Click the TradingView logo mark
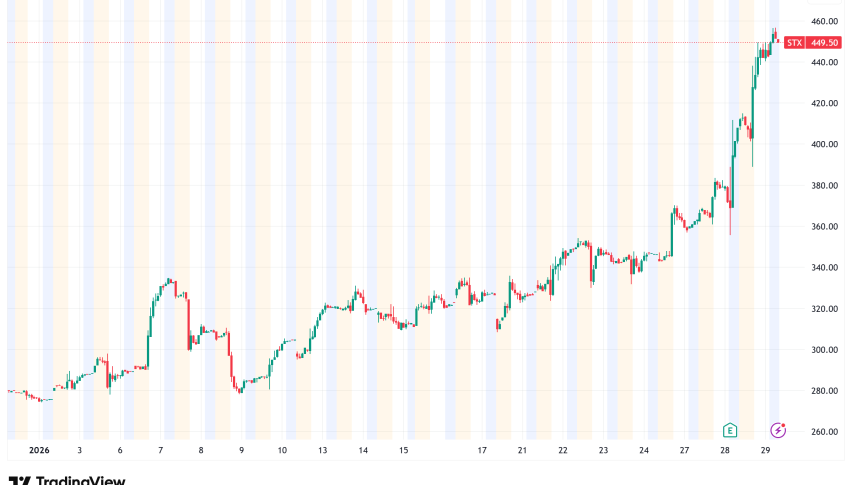 [x=18, y=480]
